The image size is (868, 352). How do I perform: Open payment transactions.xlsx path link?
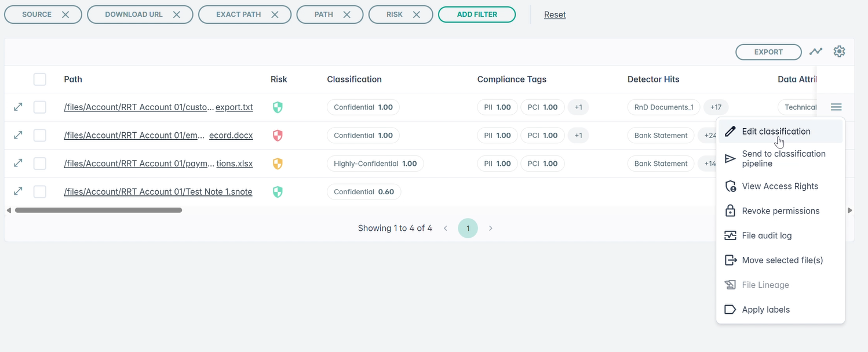[158, 164]
